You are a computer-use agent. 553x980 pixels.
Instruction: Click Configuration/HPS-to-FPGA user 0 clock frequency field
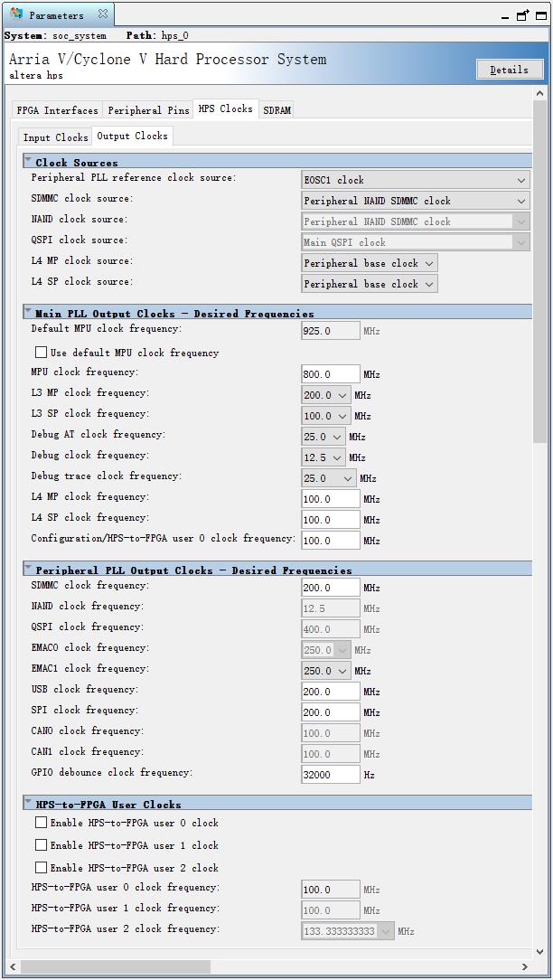point(331,540)
